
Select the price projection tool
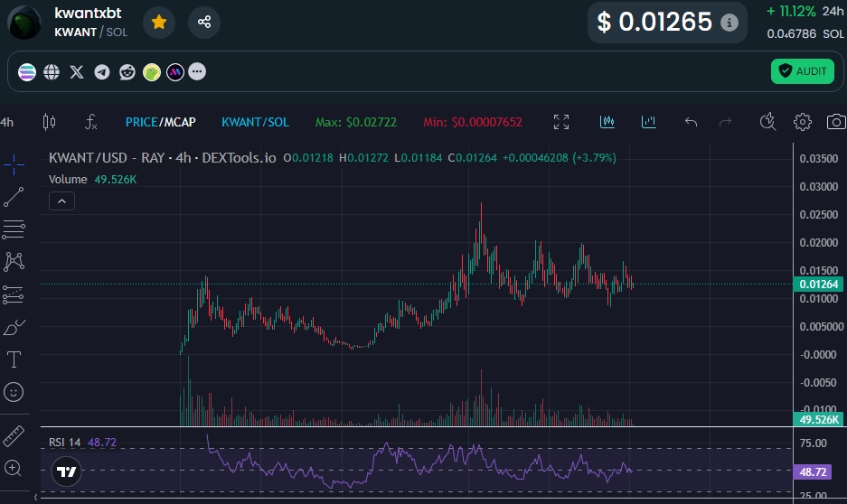point(14,294)
